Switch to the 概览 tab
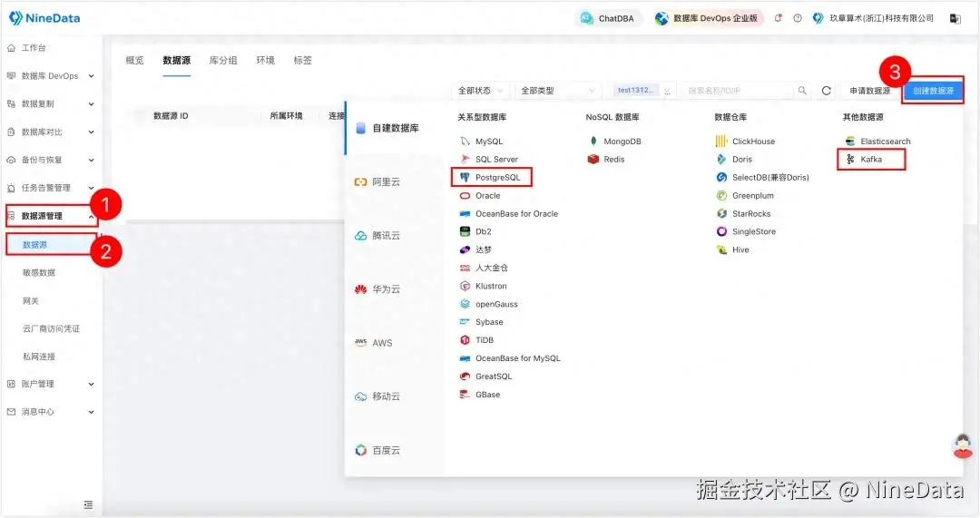This screenshot has height=518, width=980. pos(134,60)
